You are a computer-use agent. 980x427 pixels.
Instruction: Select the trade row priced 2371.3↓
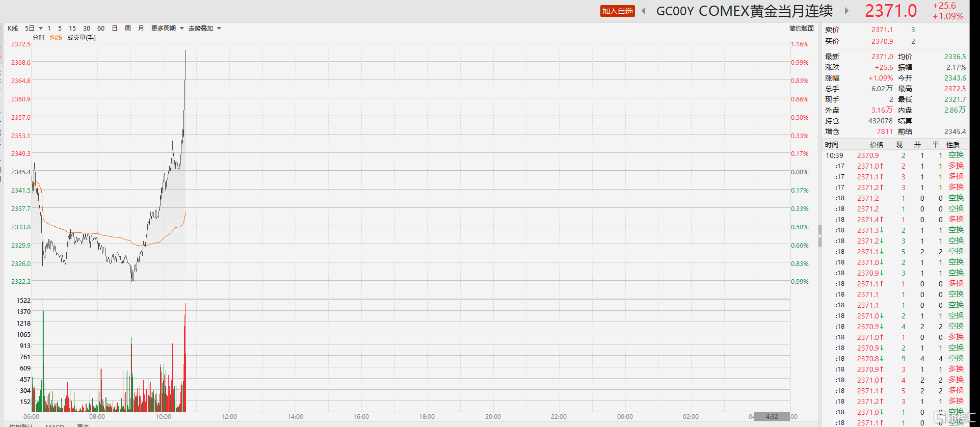(896, 230)
